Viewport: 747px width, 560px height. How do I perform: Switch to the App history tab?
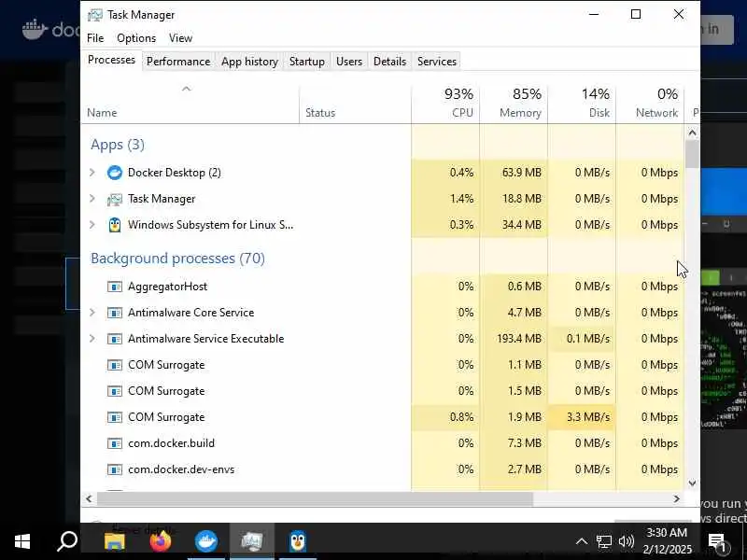(x=249, y=62)
